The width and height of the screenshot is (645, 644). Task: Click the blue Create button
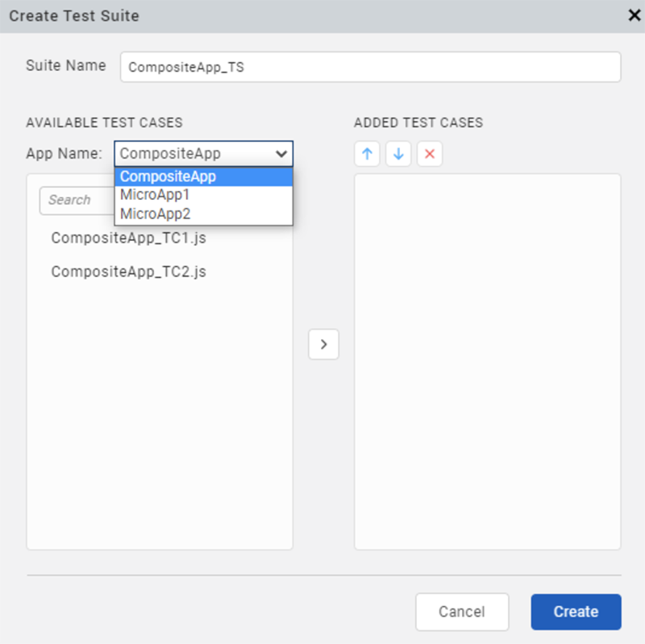[x=576, y=612]
